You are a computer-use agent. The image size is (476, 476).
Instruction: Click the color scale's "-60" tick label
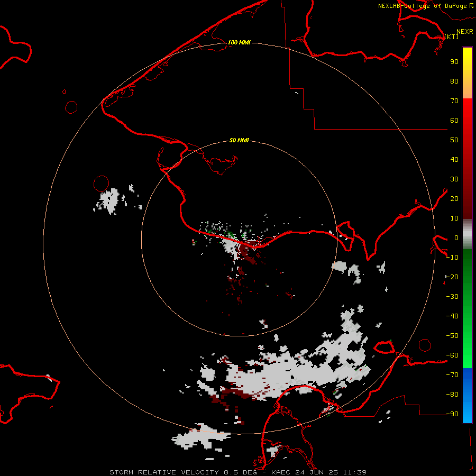452,355
